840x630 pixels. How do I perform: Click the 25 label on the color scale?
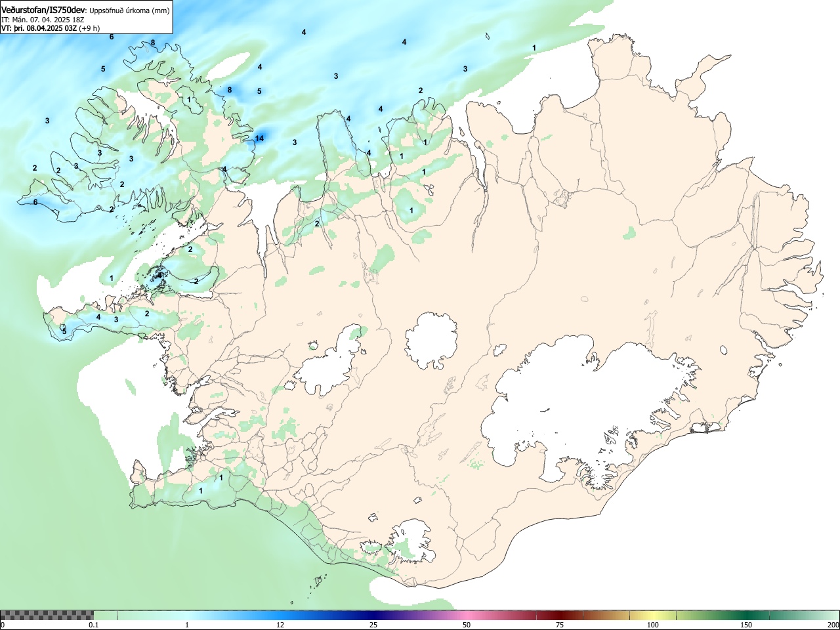(373, 625)
